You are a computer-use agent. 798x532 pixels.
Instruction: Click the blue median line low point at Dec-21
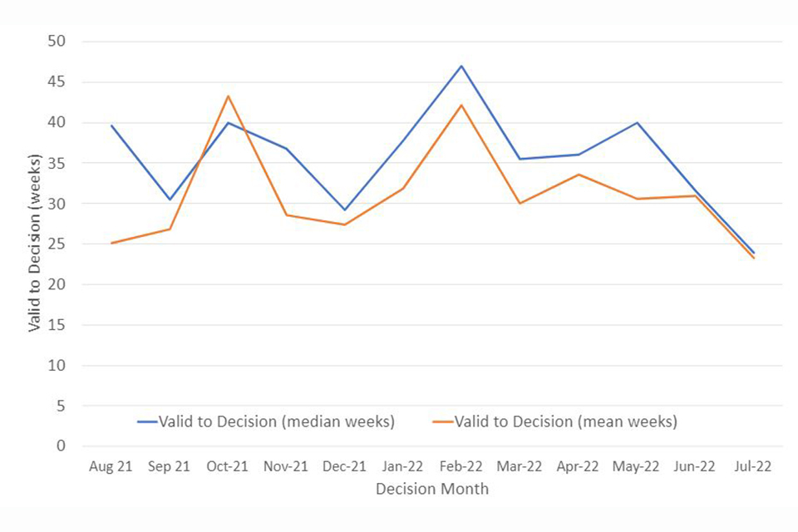click(x=344, y=210)
